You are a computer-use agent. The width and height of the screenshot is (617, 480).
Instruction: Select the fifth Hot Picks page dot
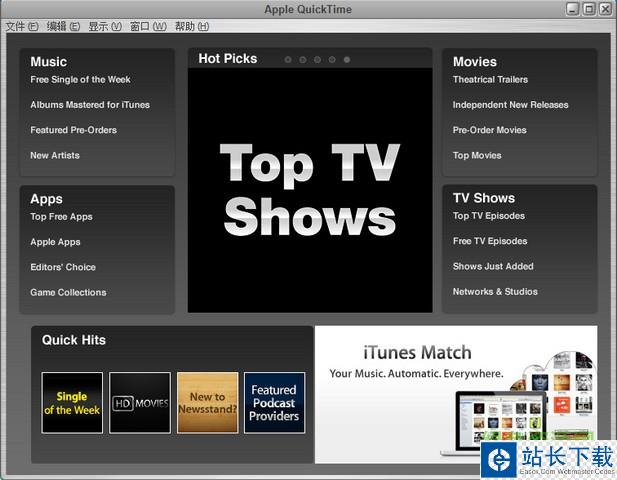point(347,60)
